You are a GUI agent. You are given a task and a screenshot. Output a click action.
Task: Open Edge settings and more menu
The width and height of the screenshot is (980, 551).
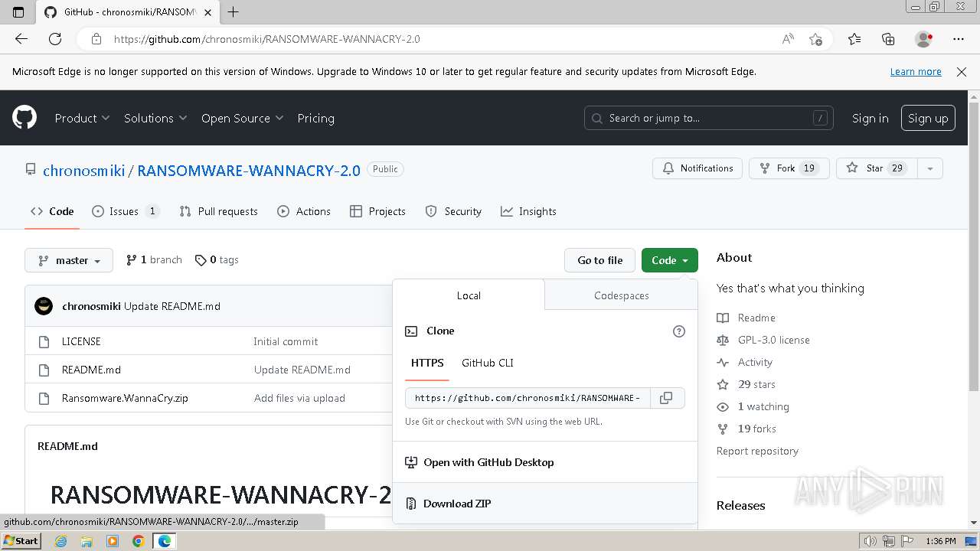(959, 39)
